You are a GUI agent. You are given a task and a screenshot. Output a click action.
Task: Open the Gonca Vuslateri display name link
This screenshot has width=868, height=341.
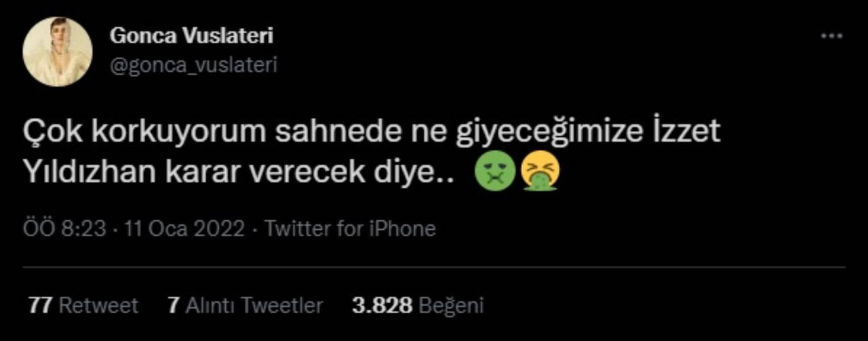[191, 36]
